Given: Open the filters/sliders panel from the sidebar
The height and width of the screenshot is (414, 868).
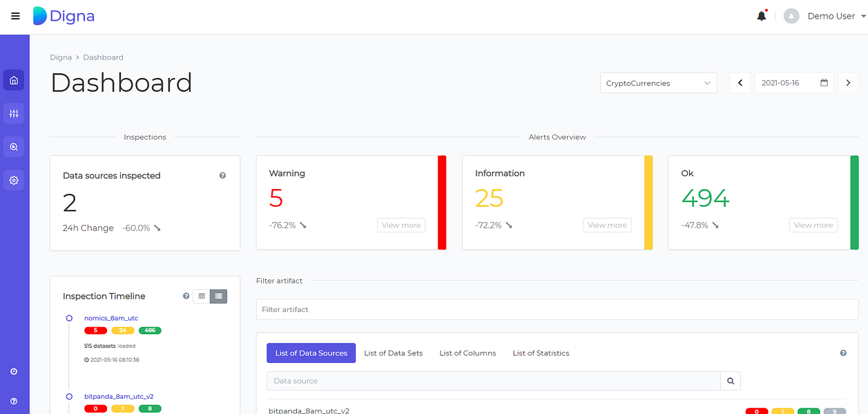Looking at the screenshot, I should tap(14, 113).
